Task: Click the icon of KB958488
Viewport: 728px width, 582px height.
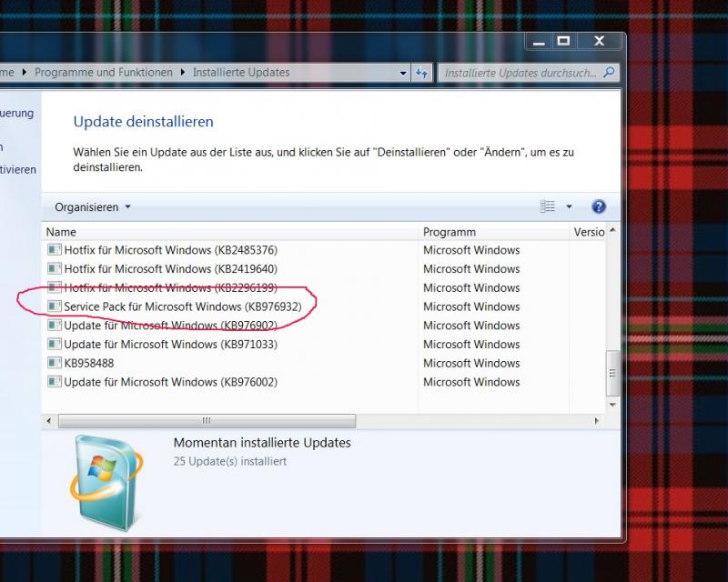Action: click(55, 363)
